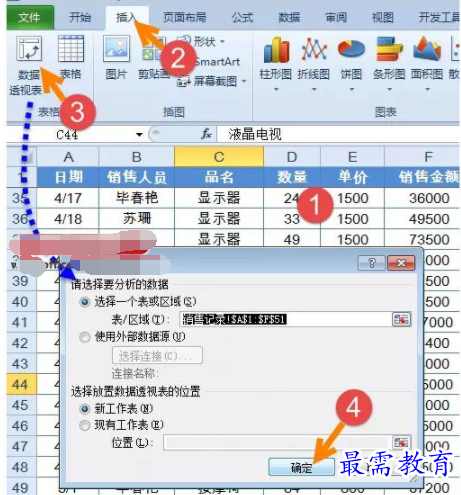Click the fx insert function icon

tap(206, 134)
